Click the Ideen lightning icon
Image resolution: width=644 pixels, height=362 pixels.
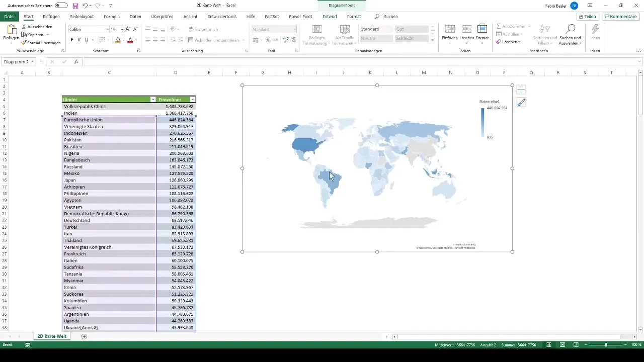coord(595,29)
